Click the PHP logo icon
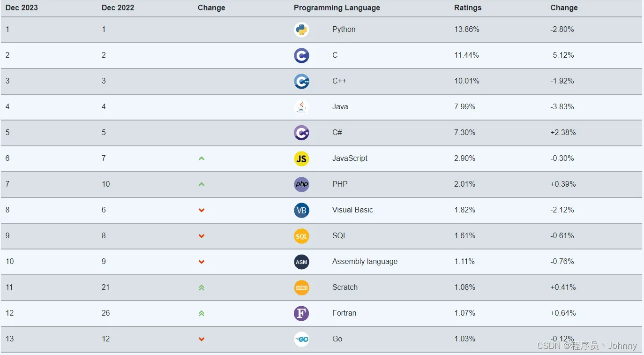 point(301,184)
